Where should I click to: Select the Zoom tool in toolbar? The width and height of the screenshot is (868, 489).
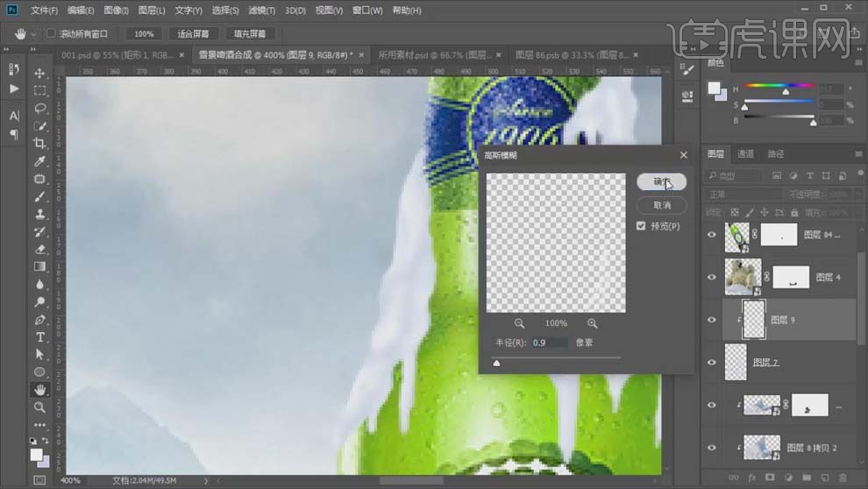click(x=40, y=407)
